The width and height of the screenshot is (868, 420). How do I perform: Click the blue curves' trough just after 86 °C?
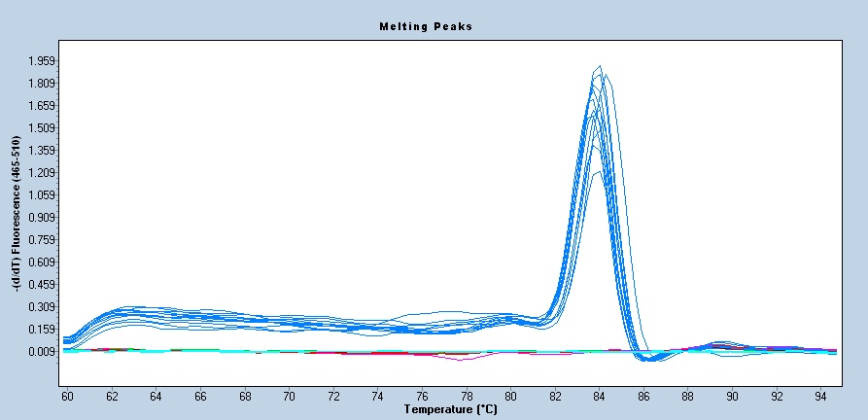pos(651,359)
